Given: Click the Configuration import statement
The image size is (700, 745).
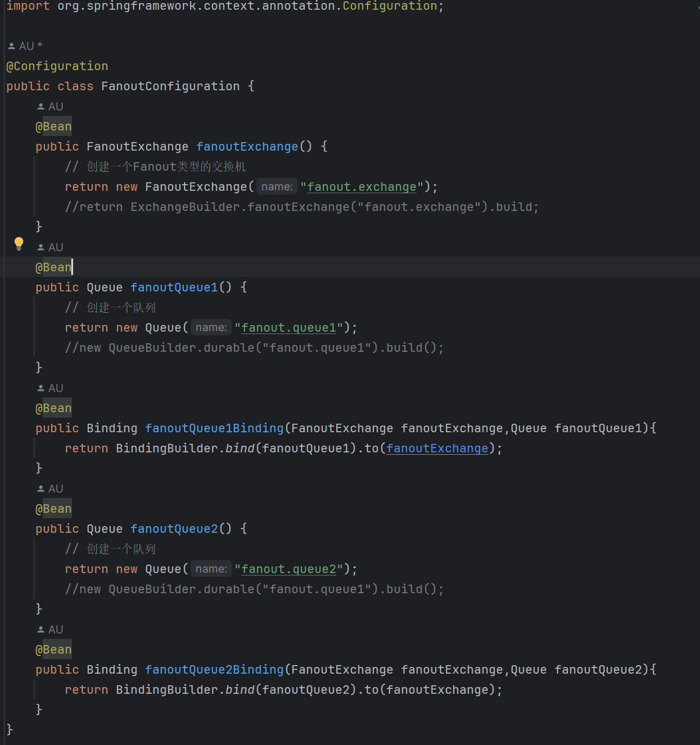Looking at the screenshot, I should click(x=225, y=6).
